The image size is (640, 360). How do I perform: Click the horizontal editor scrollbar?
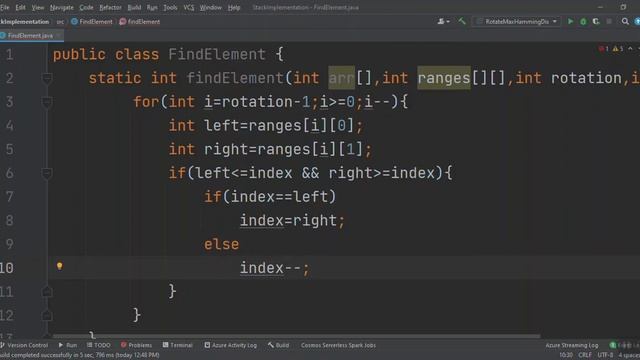point(297,336)
